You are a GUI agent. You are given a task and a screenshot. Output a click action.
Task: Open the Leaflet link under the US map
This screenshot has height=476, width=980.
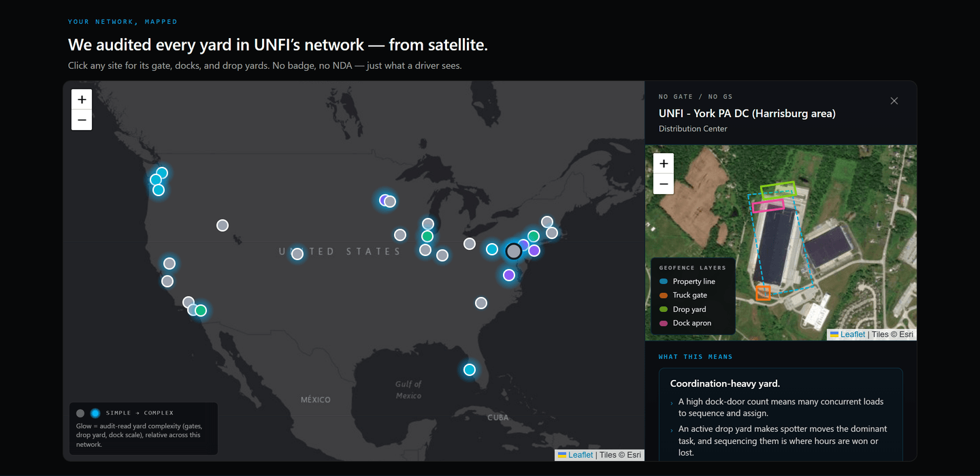point(581,455)
